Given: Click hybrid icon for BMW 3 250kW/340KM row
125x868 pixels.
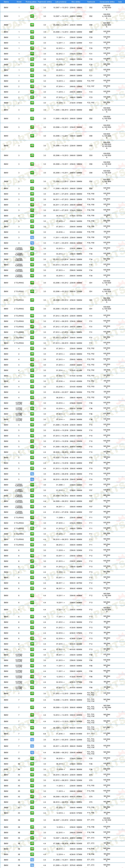Looking at the screenshot, I should click(32, 243).
